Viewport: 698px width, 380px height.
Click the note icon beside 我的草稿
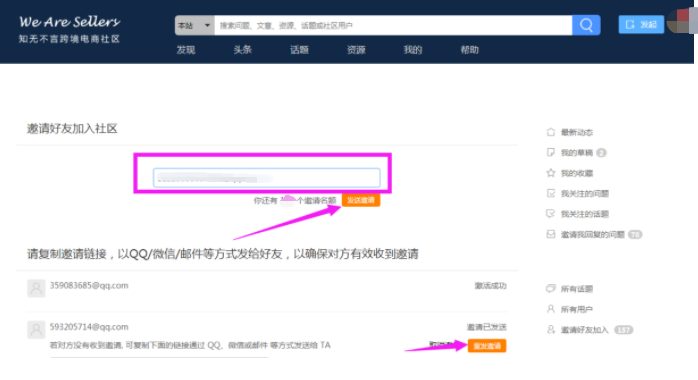551,153
